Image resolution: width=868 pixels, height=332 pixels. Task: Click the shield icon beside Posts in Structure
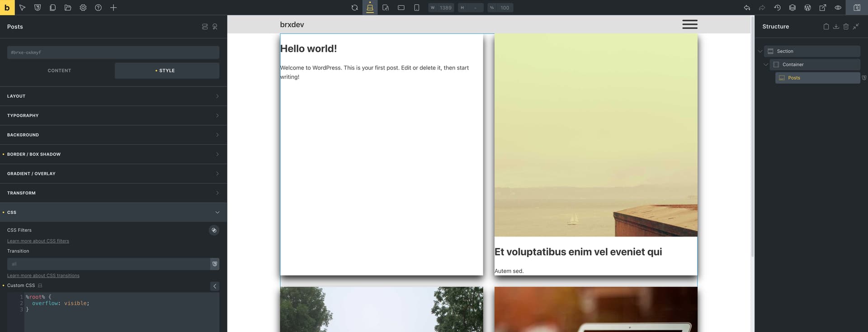[864, 78]
